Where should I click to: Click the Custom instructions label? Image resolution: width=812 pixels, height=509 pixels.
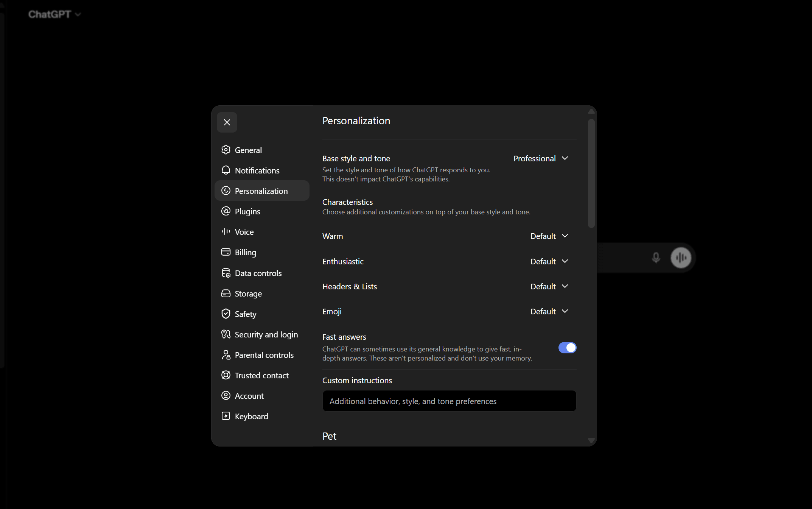[357, 380]
